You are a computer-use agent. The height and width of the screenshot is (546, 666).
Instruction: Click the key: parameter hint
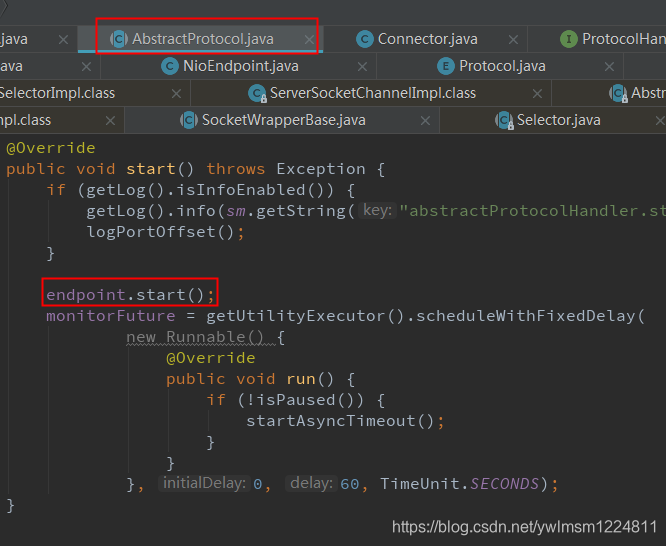(377, 210)
